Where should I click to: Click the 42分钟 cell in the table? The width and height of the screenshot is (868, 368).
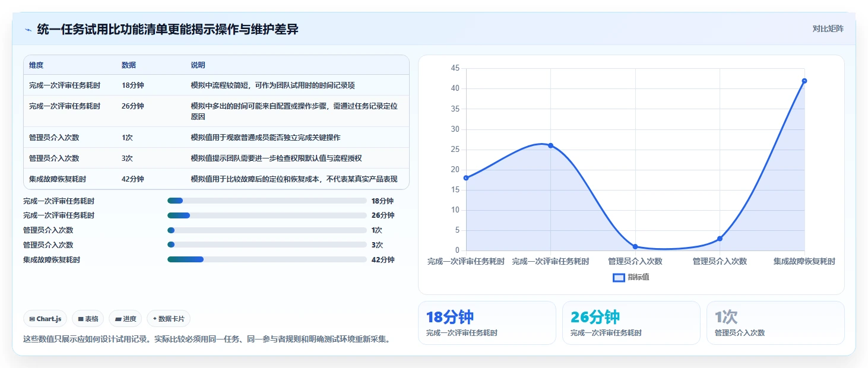point(132,179)
